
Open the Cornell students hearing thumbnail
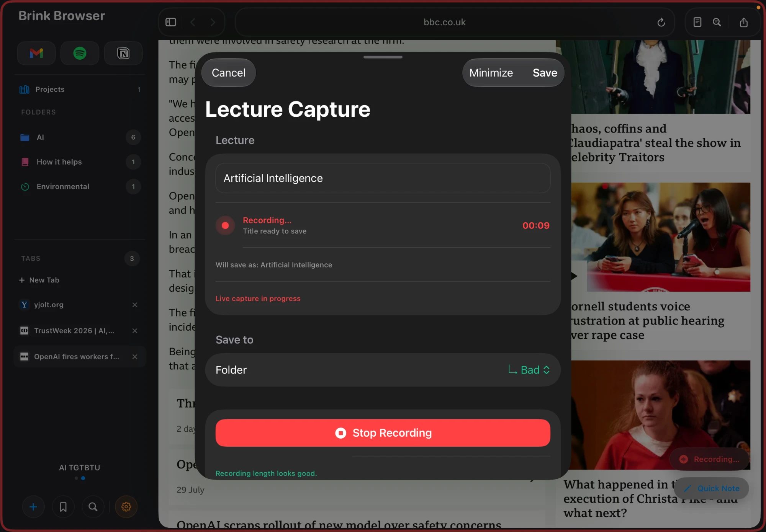tap(660, 237)
